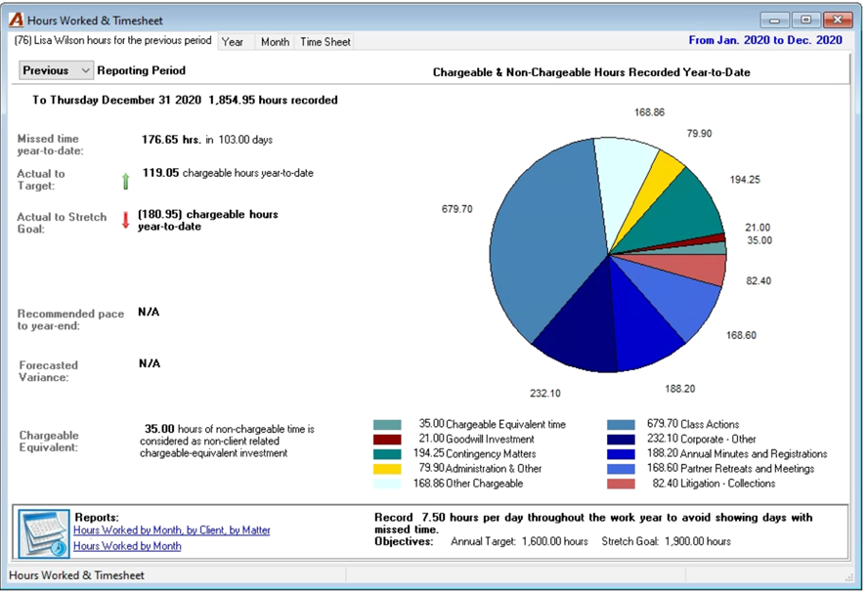868x592 pixels.
Task: Click the Chargeable Equivalent time legend swatch
Action: click(387, 425)
